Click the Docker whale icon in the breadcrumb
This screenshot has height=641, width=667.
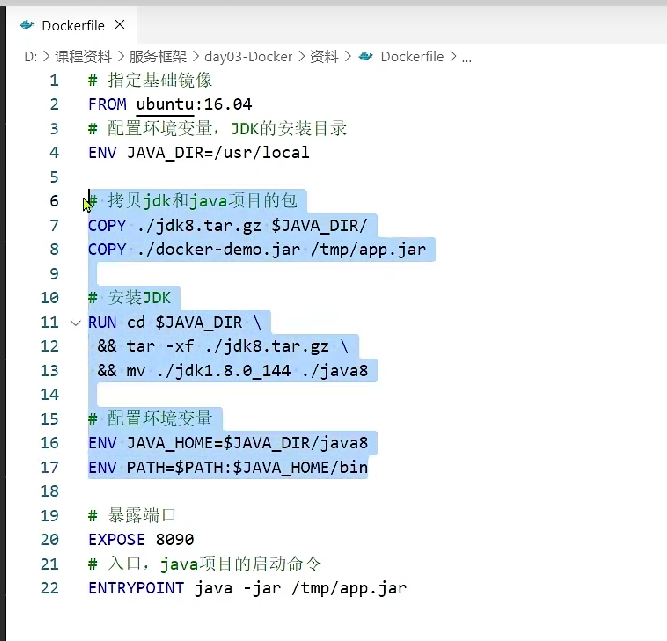365,56
